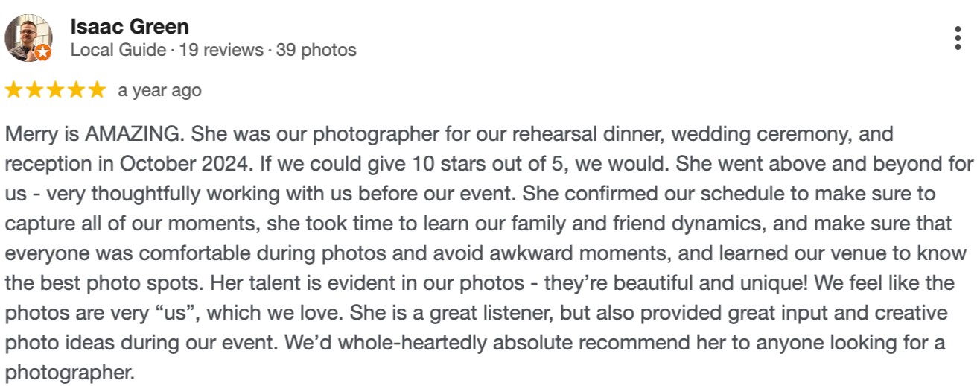
Task: Click the quoted word "us" in review
Action: tap(174, 313)
